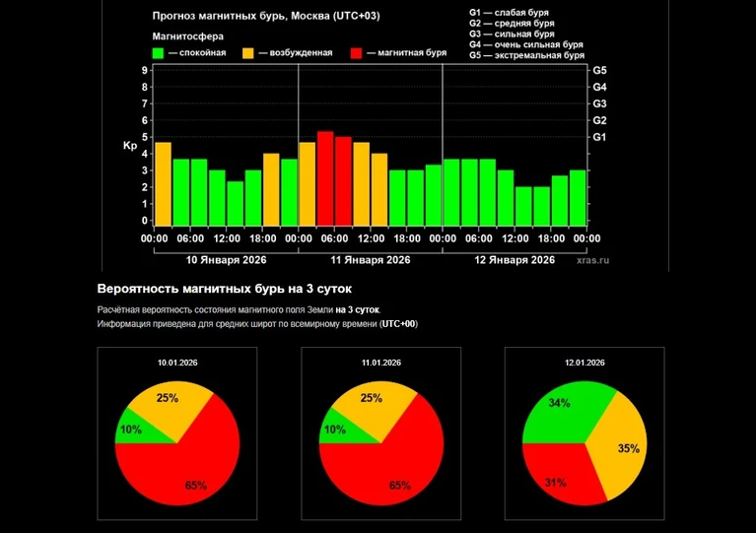Click the "10 Января 2026" date label
This screenshot has height=533, width=756.
point(226,260)
